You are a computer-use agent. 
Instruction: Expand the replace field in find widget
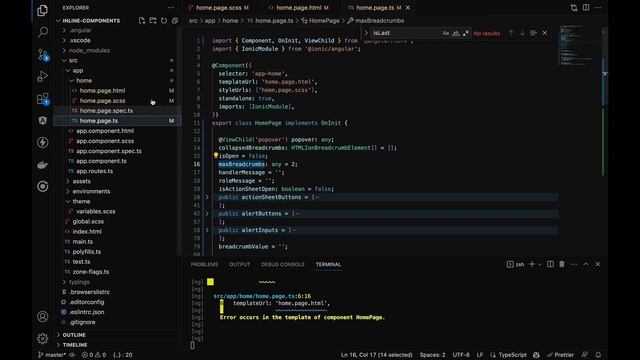coord(366,33)
